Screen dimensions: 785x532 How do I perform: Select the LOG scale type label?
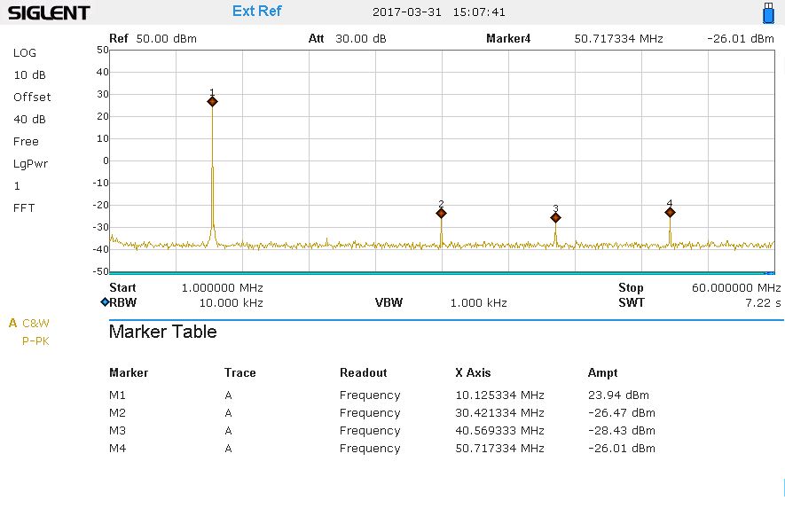coord(25,53)
